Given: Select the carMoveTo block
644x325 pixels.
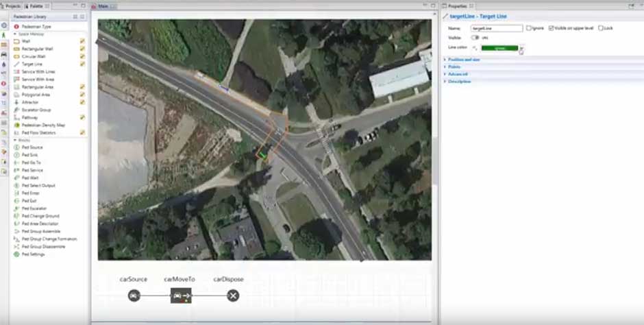Looking at the screenshot, I should (181, 296).
